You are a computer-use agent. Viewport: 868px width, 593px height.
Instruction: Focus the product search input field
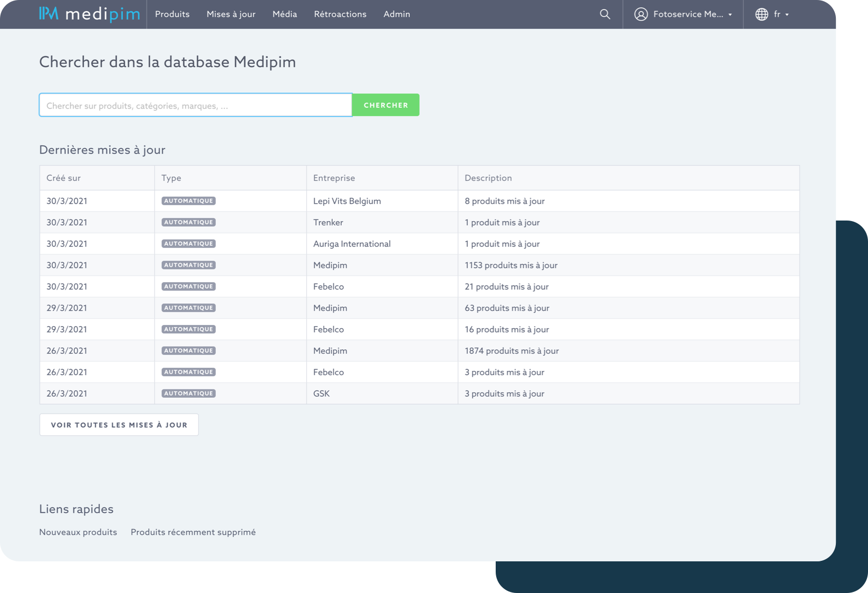[195, 106]
